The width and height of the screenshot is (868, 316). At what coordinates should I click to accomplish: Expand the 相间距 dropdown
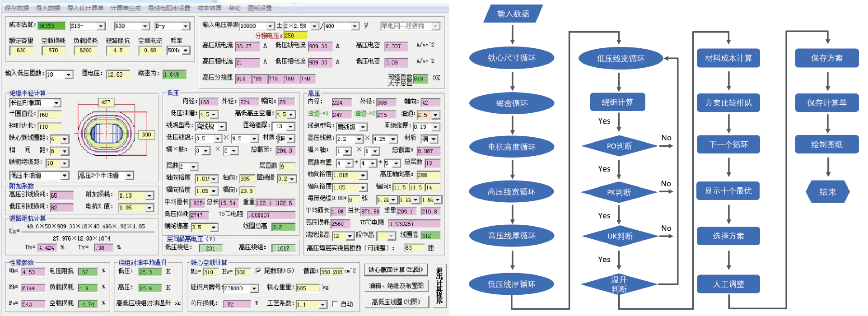pos(65,151)
